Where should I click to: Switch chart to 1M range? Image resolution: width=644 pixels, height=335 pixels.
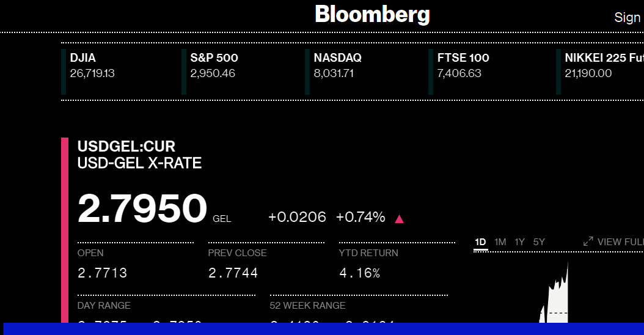pos(500,242)
